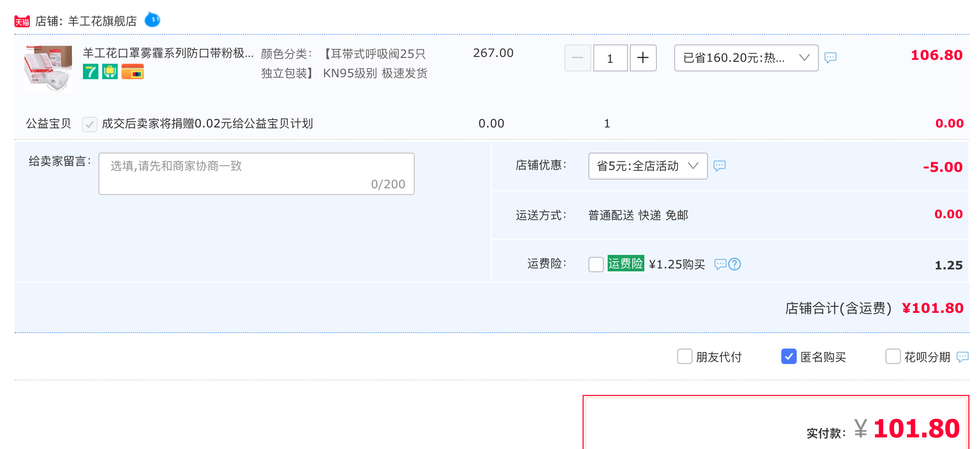
Task: Click the insurance price 1.25
Action: (949, 266)
